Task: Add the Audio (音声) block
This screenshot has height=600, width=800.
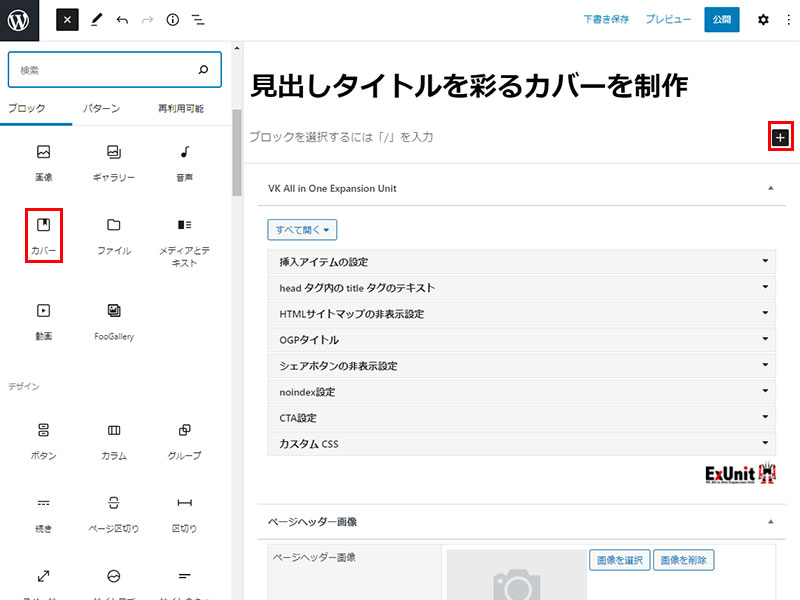Action: [184, 162]
